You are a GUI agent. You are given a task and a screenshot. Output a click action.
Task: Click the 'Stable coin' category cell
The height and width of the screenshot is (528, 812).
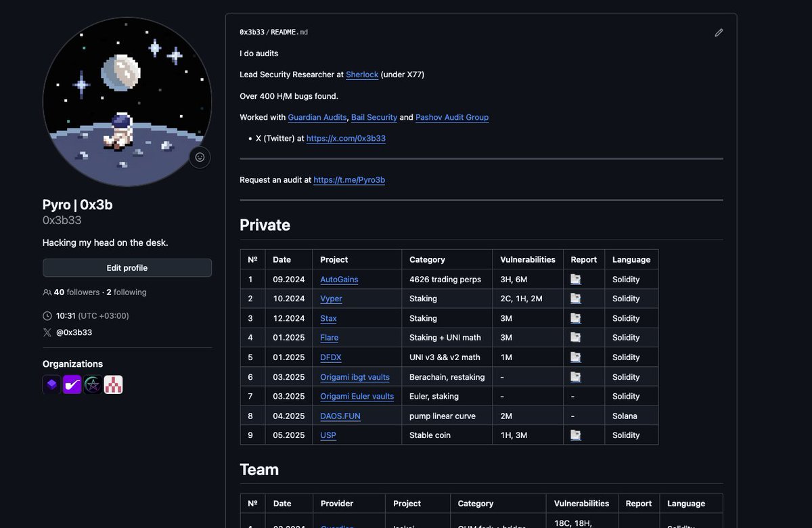point(447,435)
